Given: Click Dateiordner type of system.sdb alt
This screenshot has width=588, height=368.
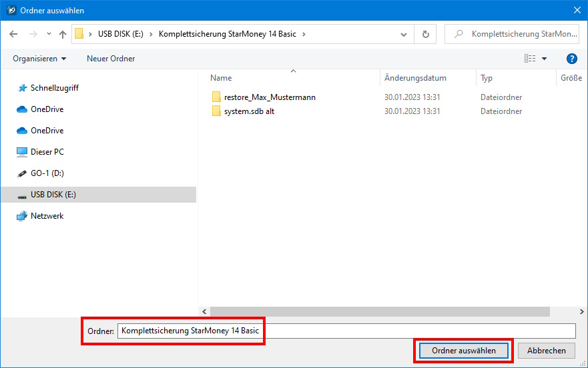Looking at the screenshot, I should [501, 111].
